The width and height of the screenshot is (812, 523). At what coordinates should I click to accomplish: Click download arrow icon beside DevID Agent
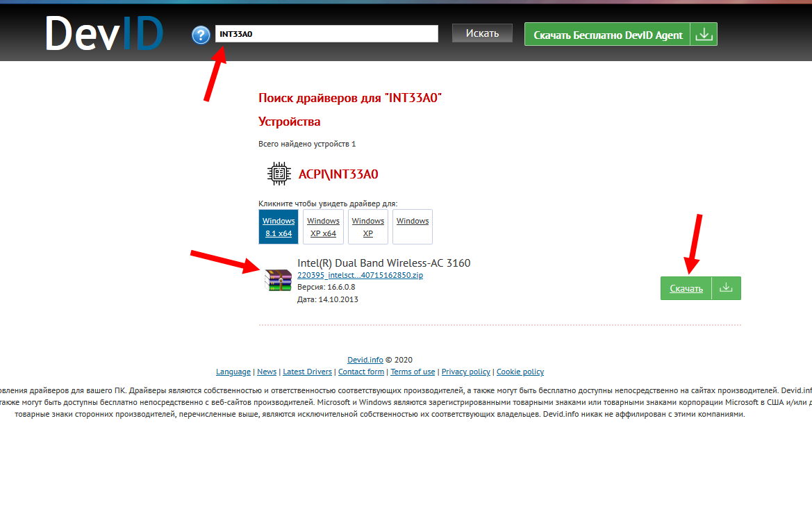pos(704,34)
